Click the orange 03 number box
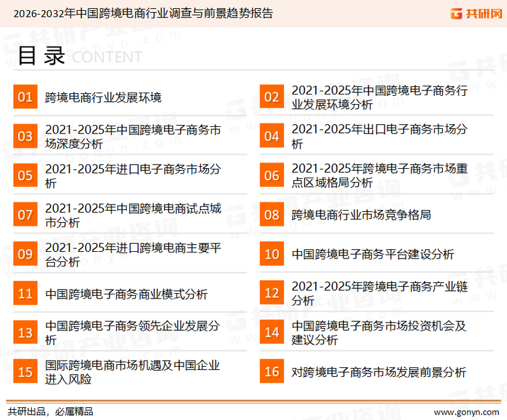 tap(25, 136)
